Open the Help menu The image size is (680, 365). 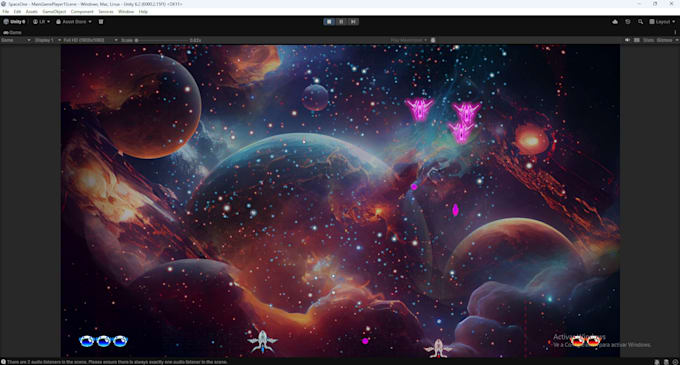tap(144, 12)
